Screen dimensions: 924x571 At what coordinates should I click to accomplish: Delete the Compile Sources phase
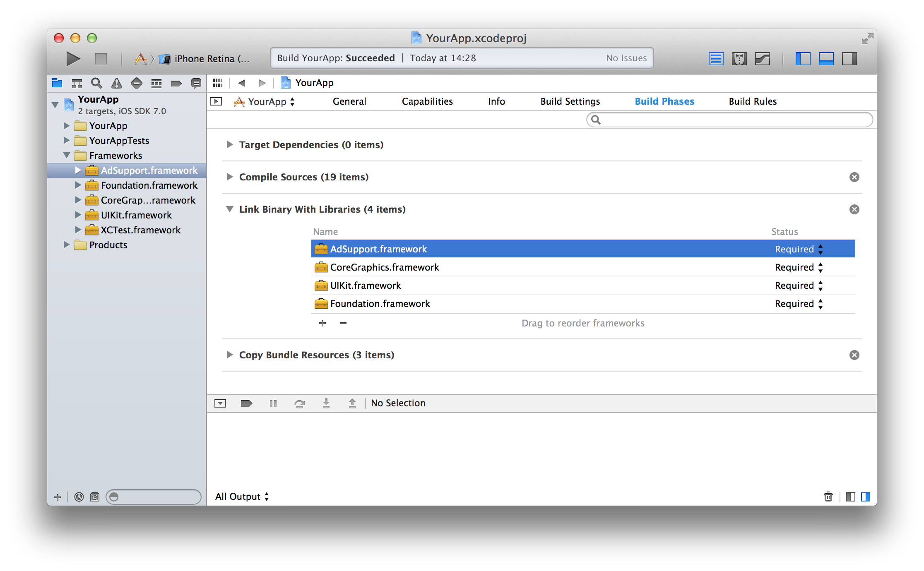[x=854, y=177]
